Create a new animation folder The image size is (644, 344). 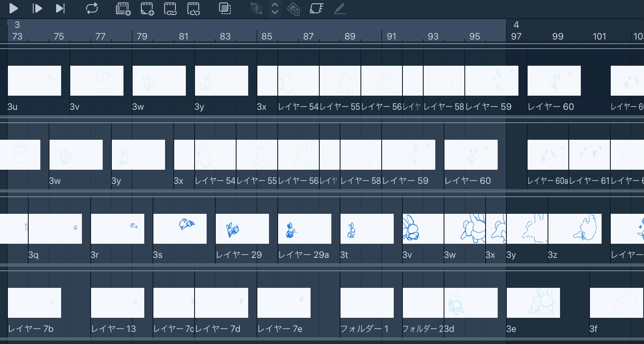pos(123,9)
